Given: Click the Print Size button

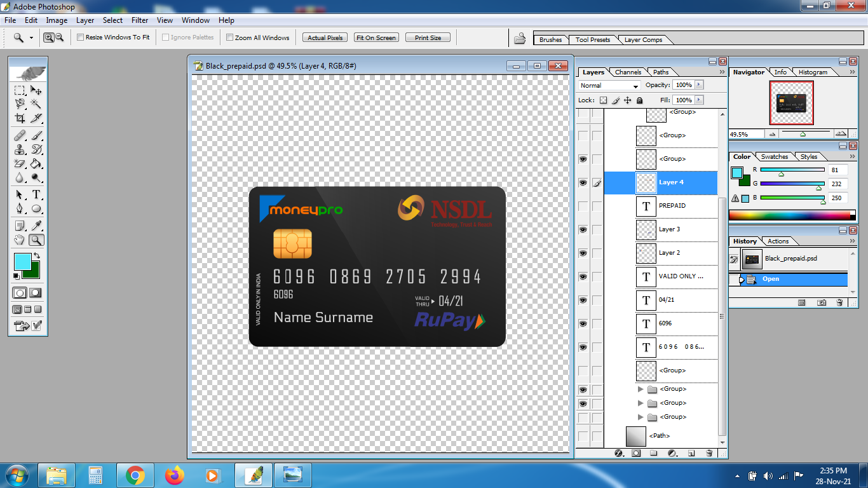Looking at the screenshot, I should [428, 37].
